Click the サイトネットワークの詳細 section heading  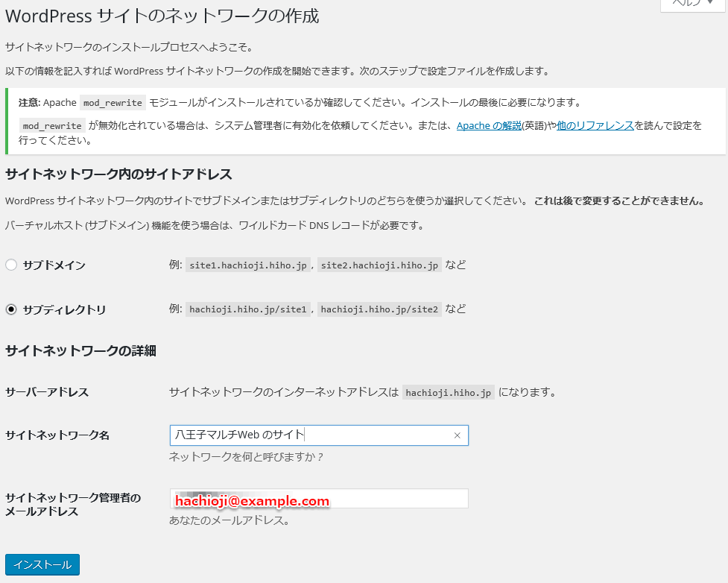click(80, 351)
